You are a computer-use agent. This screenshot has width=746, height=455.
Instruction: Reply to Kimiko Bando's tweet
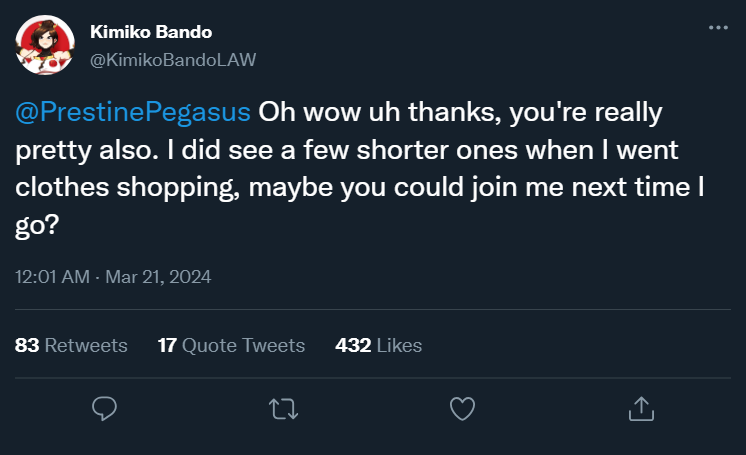(105, 408)
